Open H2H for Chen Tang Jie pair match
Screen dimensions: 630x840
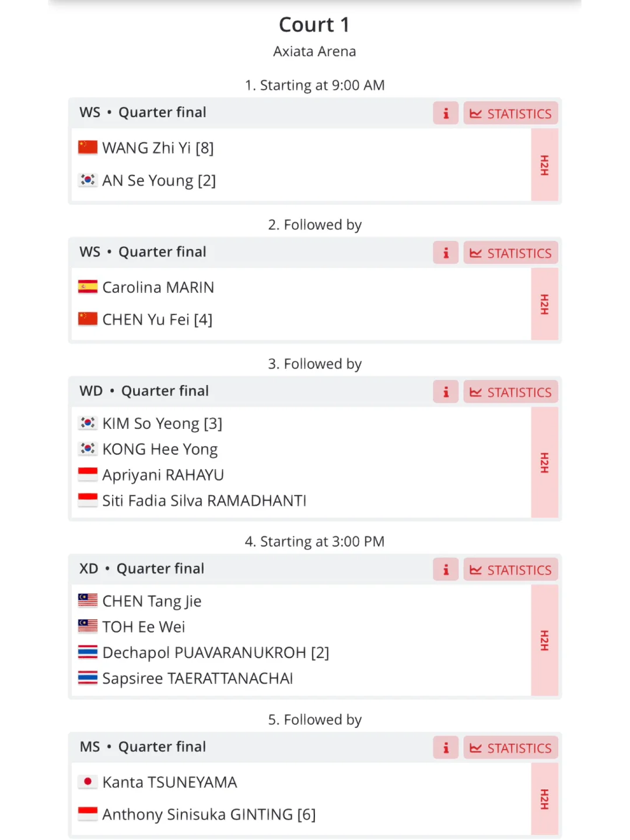click(x=545, y=640)
